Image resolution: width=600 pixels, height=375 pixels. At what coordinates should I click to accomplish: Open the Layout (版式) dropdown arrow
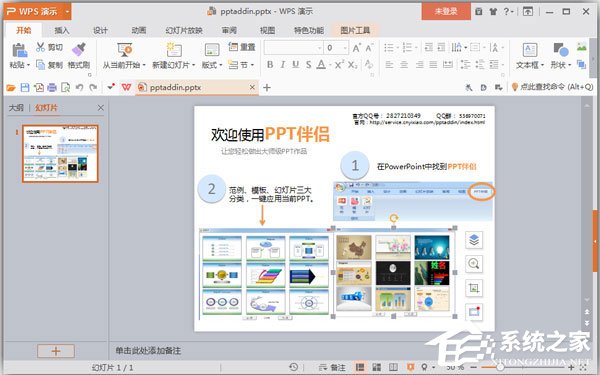[220, 65]
